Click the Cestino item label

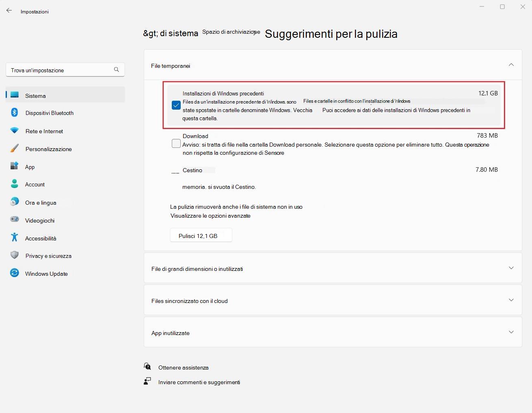pyautogui.click(x=192, y=170)
